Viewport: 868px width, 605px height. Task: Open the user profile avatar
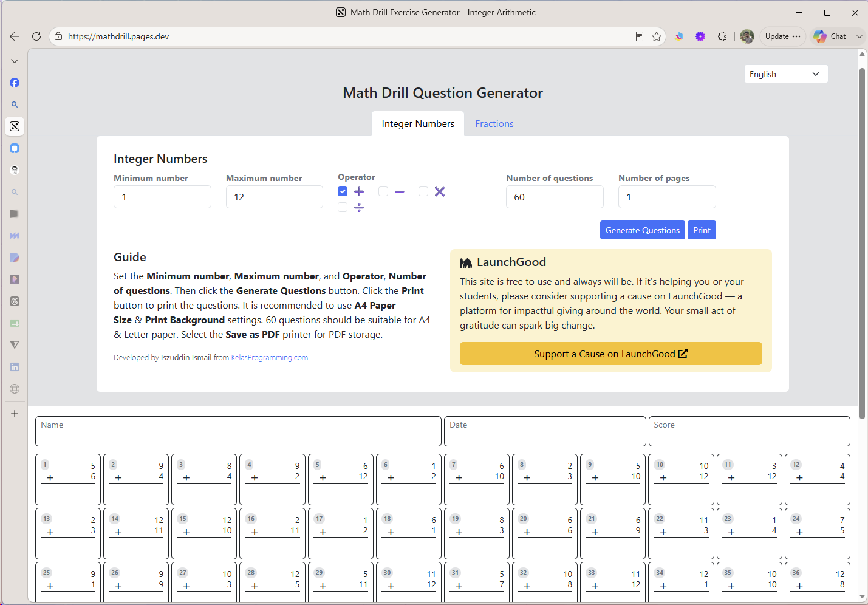[747, 36]
